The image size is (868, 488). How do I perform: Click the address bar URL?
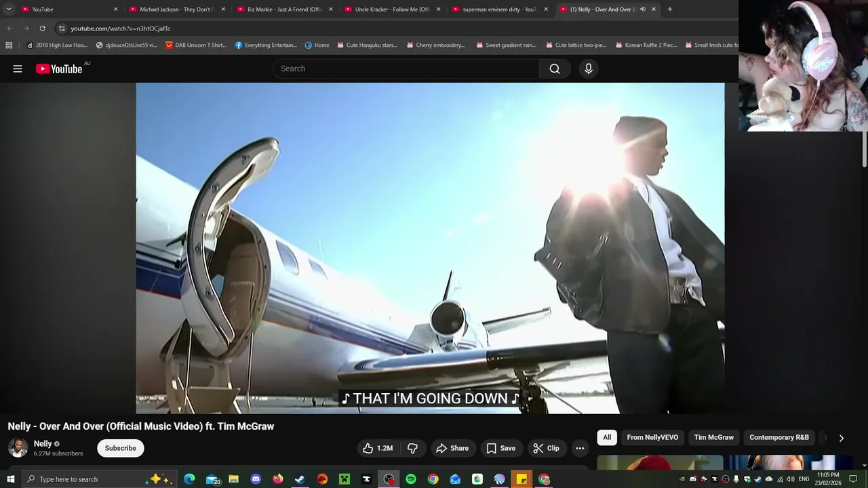point(121,28)
